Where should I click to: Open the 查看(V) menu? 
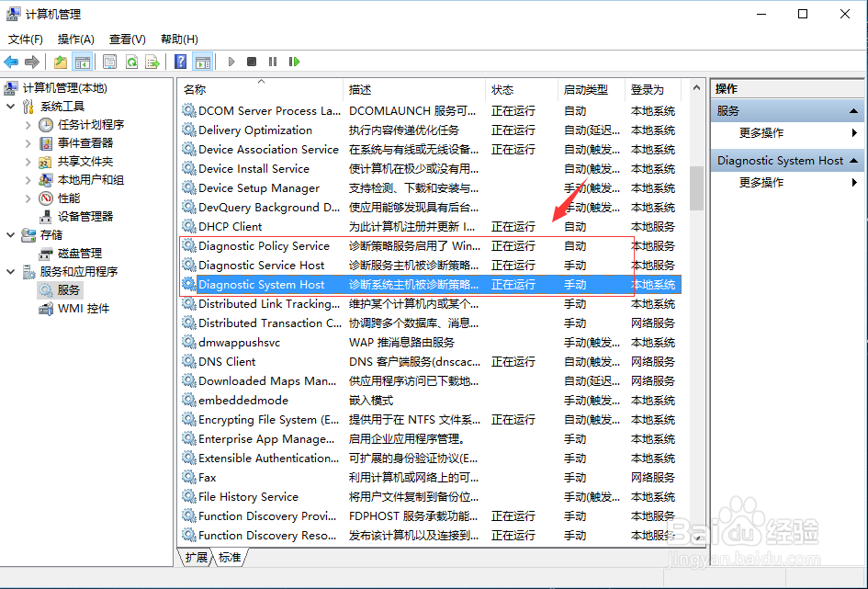pos(126,39)
